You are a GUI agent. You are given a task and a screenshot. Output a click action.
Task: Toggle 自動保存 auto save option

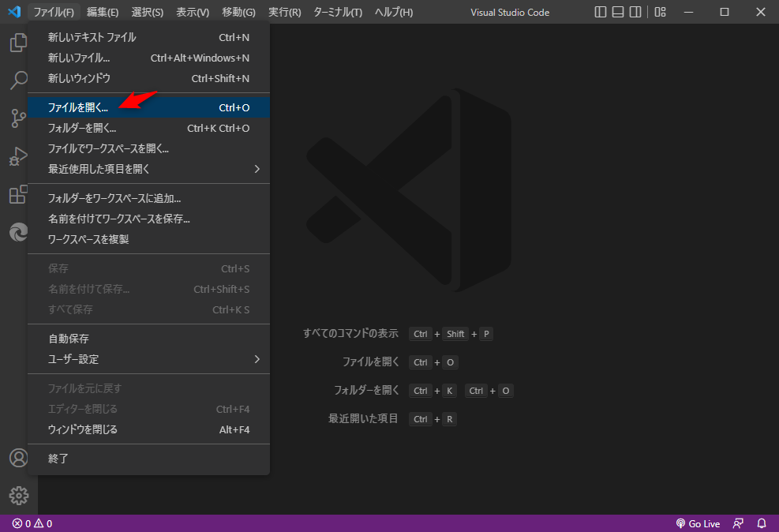click(148, 339)
